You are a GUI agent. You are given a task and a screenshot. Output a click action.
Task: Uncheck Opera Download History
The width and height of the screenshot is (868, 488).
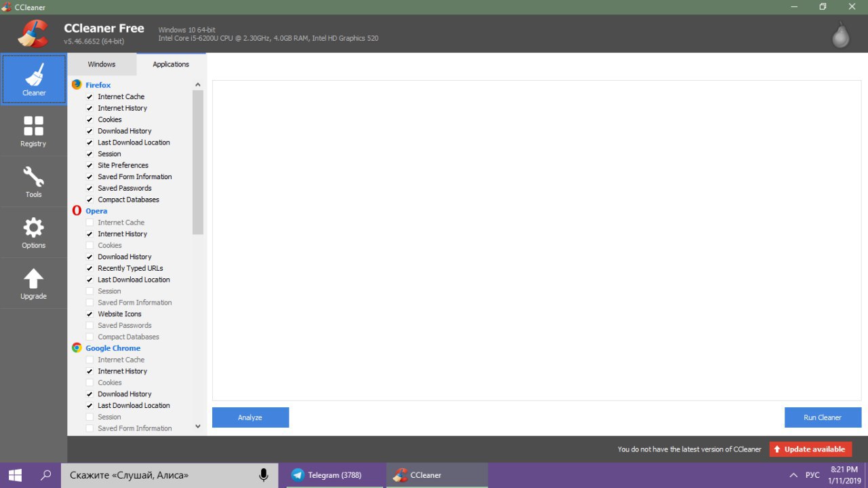(90, 257)
